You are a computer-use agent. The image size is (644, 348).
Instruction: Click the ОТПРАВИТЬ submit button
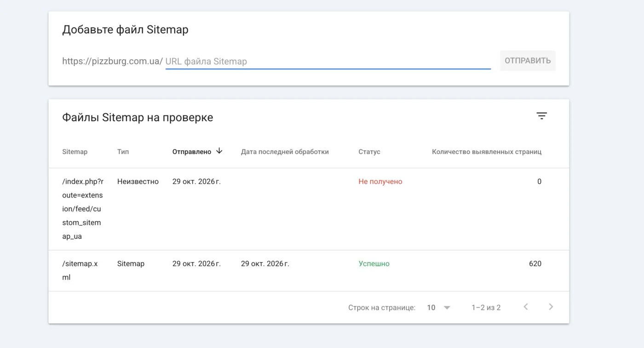click(x=528, y=61)
